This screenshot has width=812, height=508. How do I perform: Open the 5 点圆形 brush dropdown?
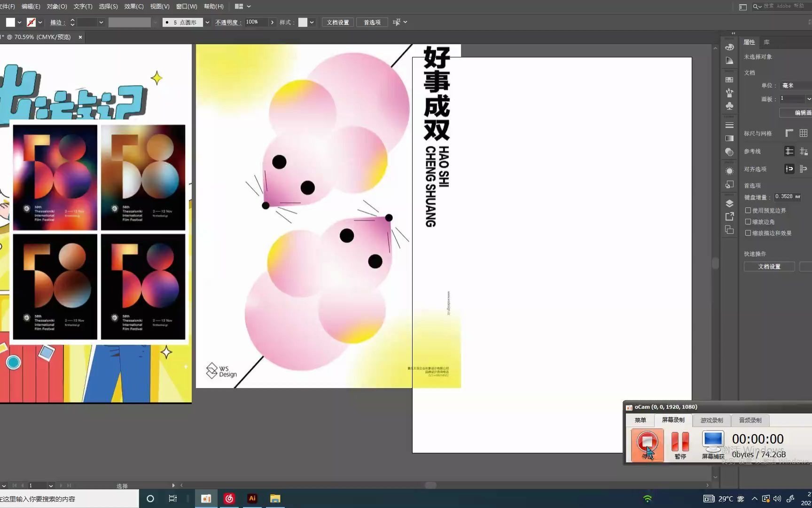point(207,23)
